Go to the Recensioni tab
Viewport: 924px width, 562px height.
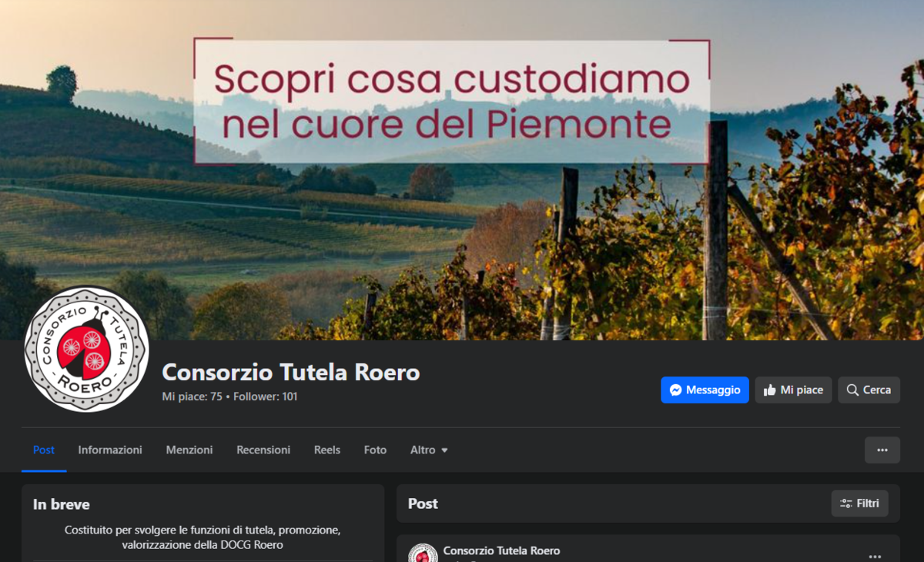click(263, 450)
